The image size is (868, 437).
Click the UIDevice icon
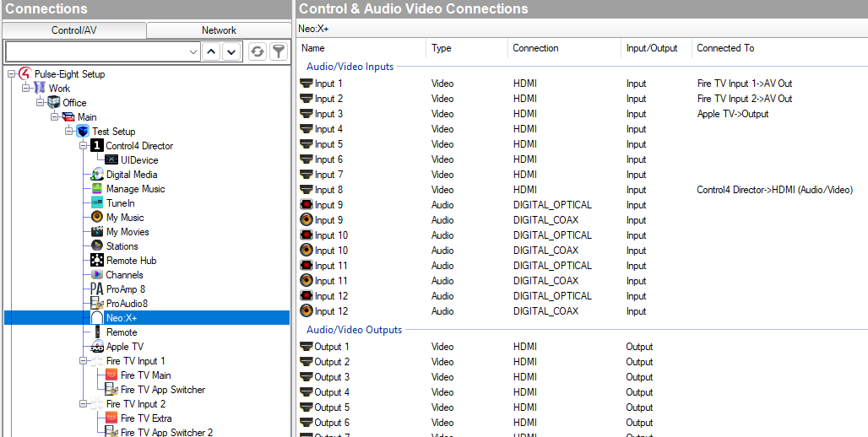111,159
